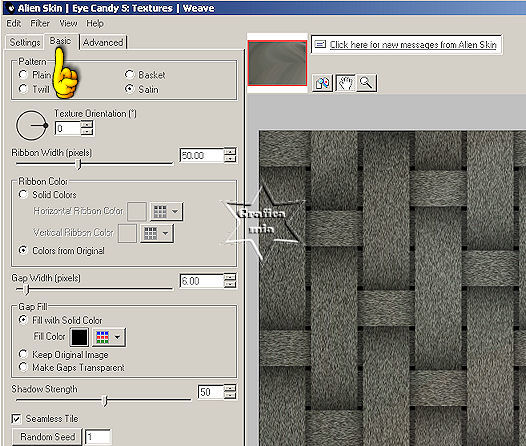Viewport: 526px width, 446px height.
Task: Click the show original preview toggle icon
Action: [322, 83]
